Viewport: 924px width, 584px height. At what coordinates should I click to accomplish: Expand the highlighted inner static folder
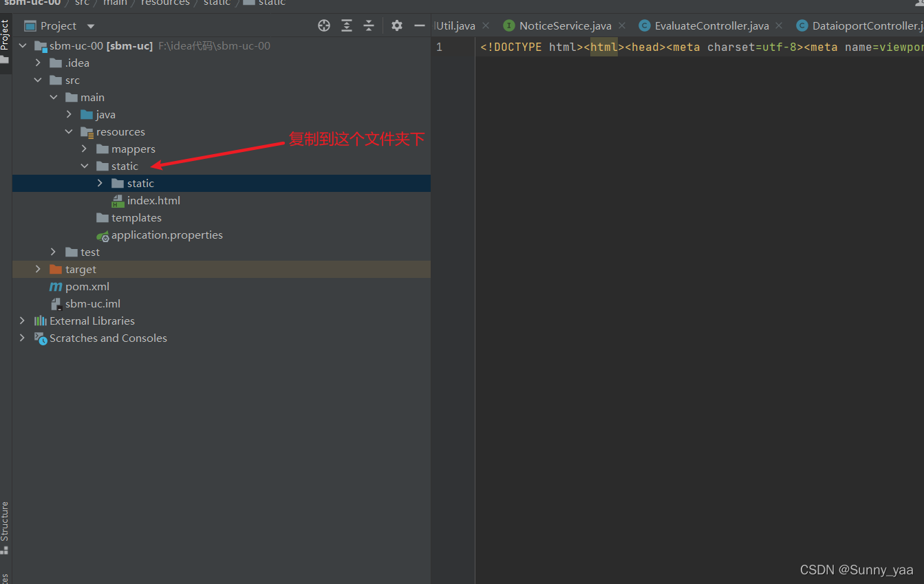pos(100,183)
